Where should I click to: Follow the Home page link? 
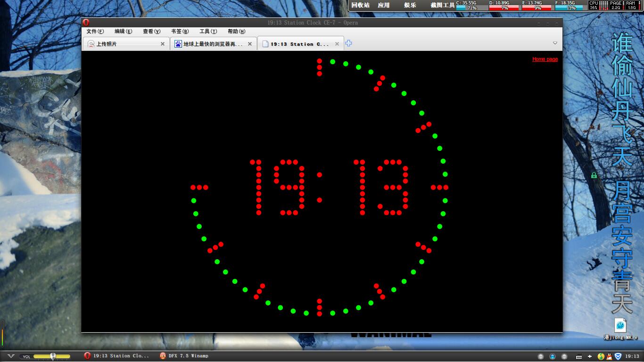point(545,59)
